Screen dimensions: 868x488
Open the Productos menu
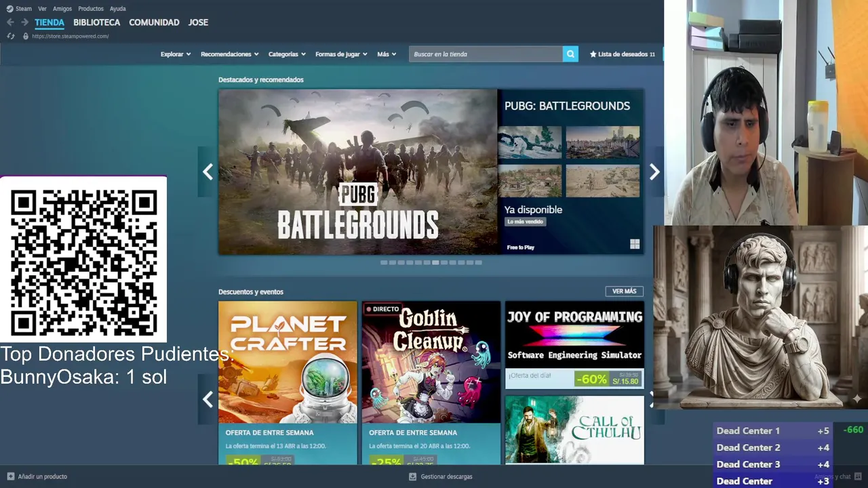91,9
